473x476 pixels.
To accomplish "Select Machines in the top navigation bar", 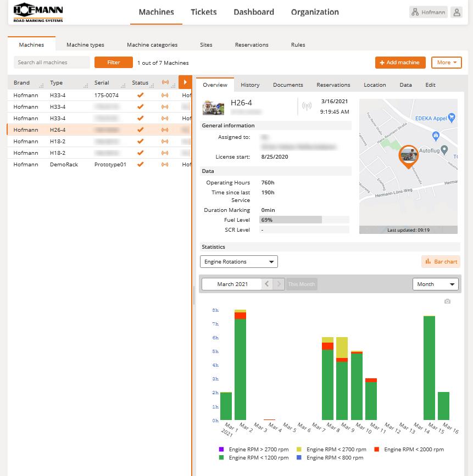I will 156,12.
